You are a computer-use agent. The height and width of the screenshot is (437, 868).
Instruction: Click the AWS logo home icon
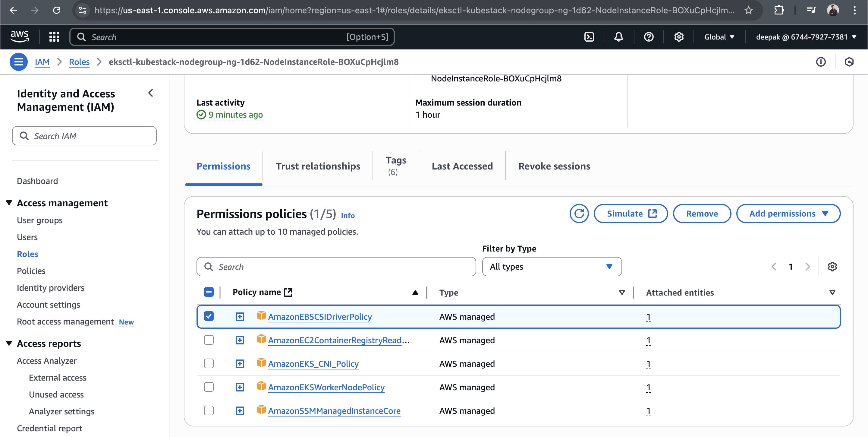[20, 37]
